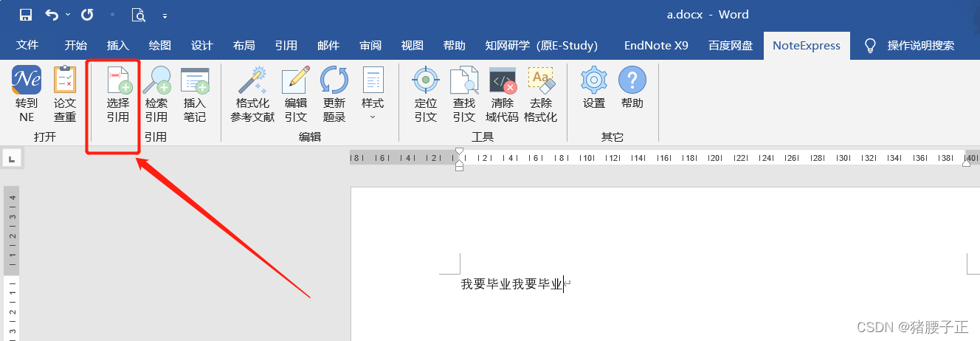Open the 审阅 tab
Screen dimensions: 980x341
click(x=370, y=45)
